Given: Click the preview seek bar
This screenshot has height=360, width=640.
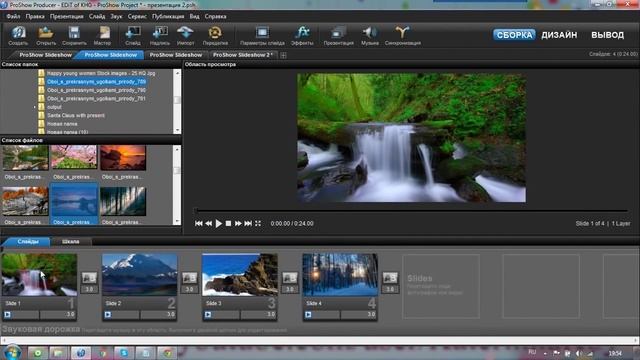Looking at the screenshot, I should click(x=410, y=211).
